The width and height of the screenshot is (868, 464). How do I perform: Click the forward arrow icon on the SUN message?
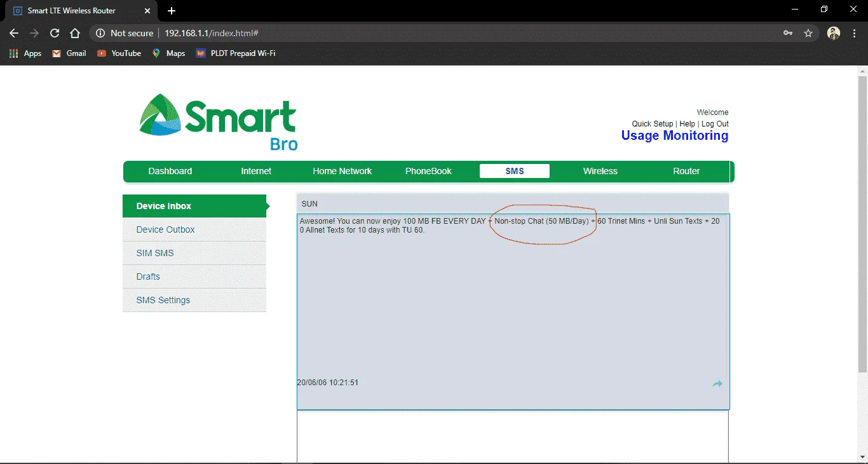tap(717, 383)
